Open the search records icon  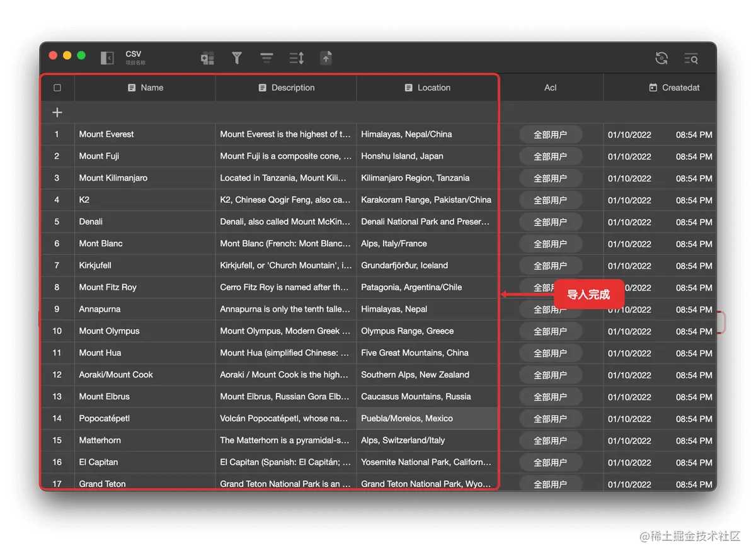point(691,58)
